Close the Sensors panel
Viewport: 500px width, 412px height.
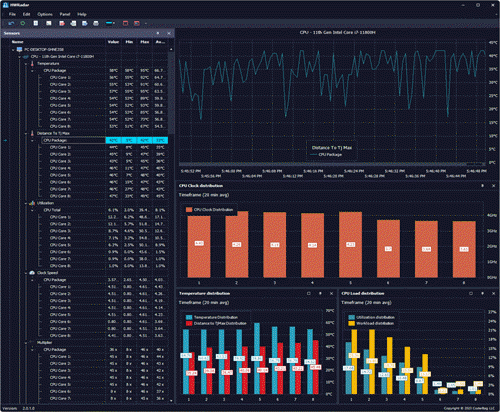coord(169,33)
